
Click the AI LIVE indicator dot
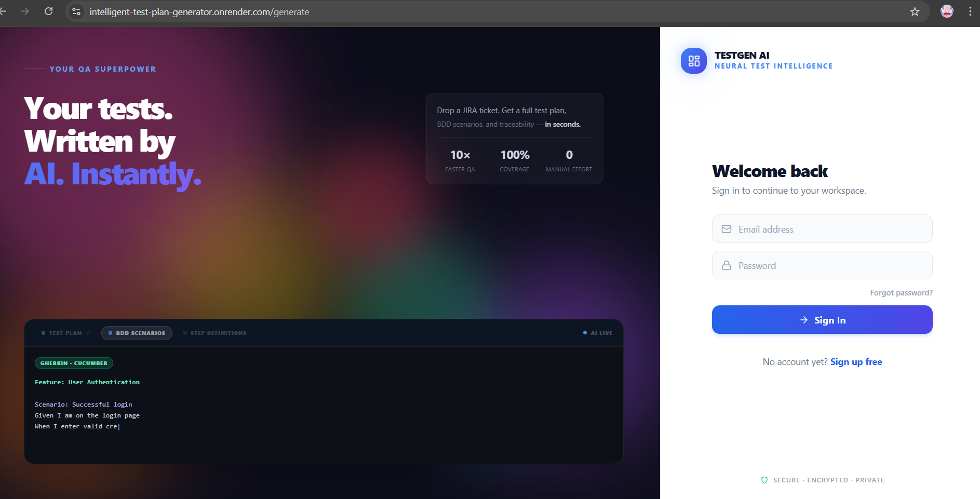(585, 333)
